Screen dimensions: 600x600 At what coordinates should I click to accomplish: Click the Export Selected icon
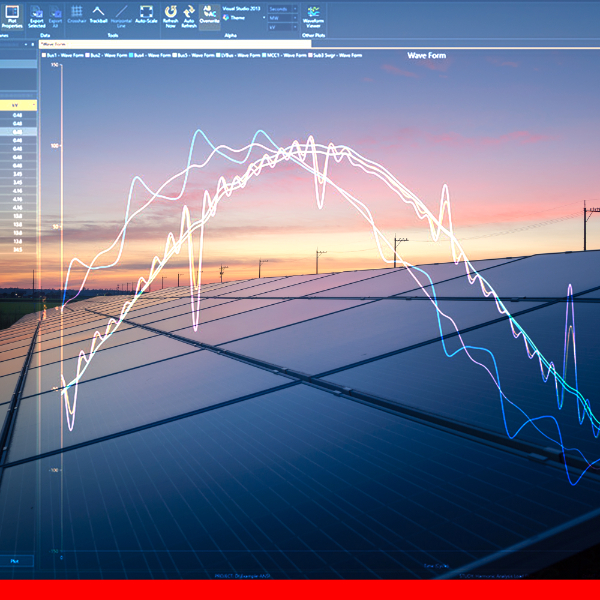point(37,13)
